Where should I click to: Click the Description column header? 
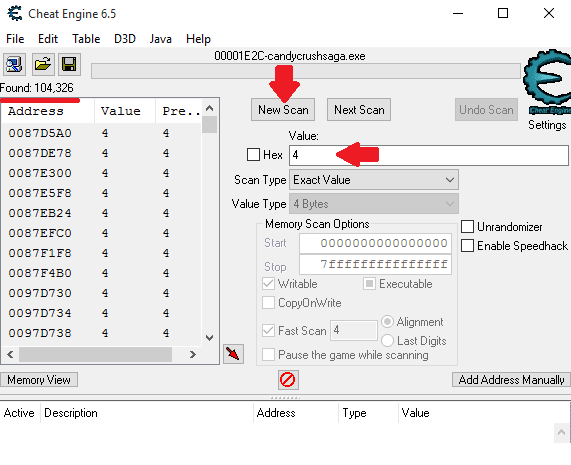coord(147,413)
